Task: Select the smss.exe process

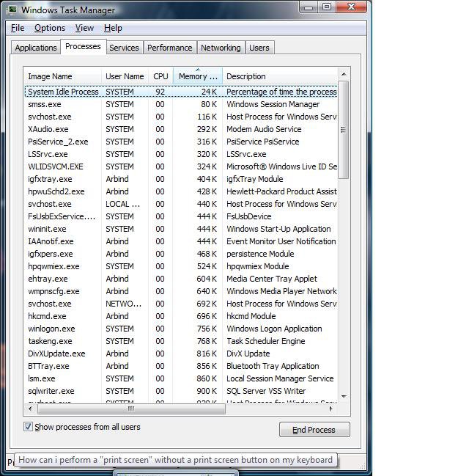Action: 181,104
